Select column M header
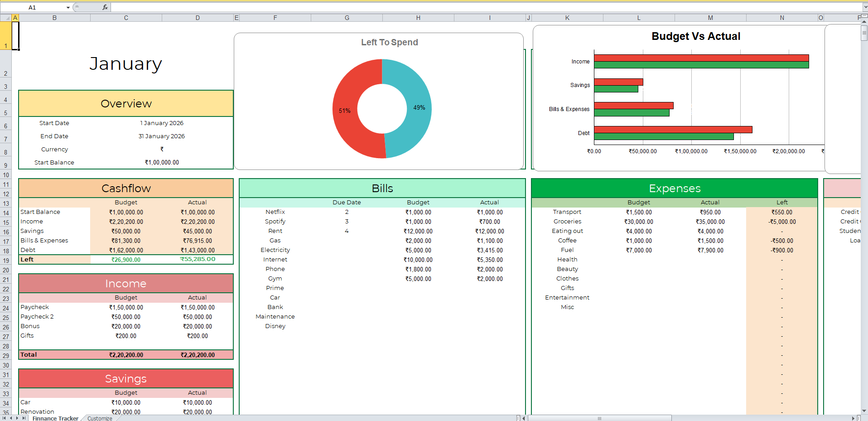 710,18
